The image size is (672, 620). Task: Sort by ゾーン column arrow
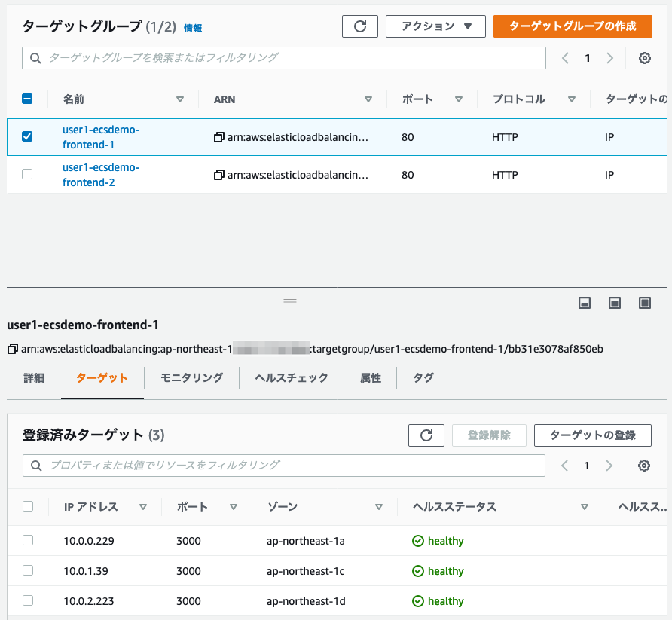(x=379, y=507)
